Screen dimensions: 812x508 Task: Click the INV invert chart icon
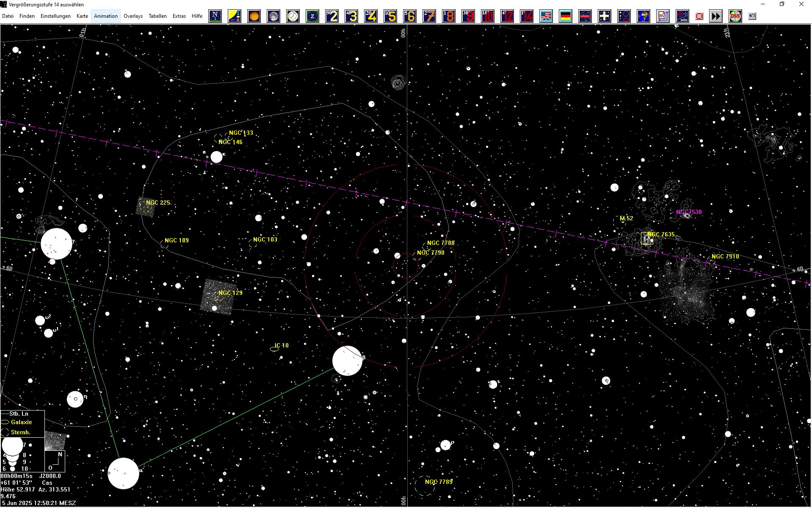click(x=663, y=16)
